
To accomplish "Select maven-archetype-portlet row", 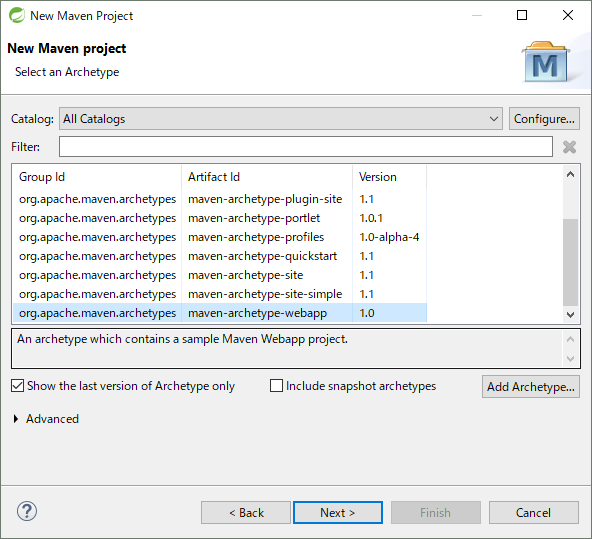I will (x=220, y=218).
